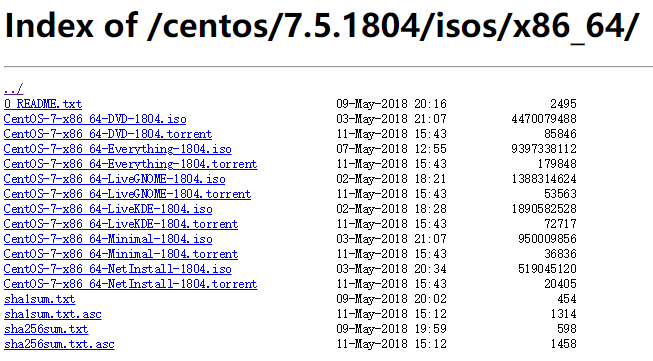Download the NetInstall-1804.iso image

[x=117, y=269]
